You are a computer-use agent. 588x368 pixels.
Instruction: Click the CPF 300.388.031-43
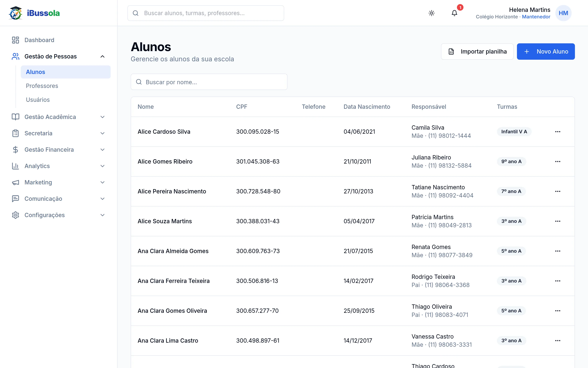[258, 221]
